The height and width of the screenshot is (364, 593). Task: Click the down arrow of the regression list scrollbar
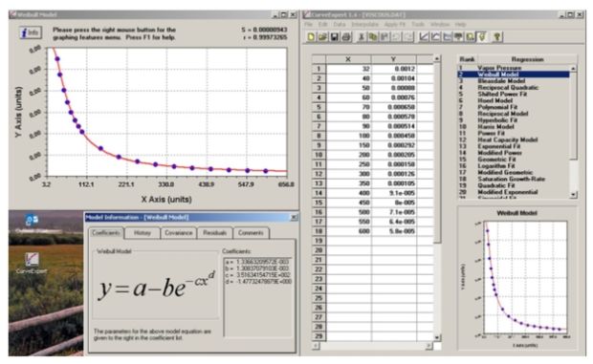(x=573, y=195)
